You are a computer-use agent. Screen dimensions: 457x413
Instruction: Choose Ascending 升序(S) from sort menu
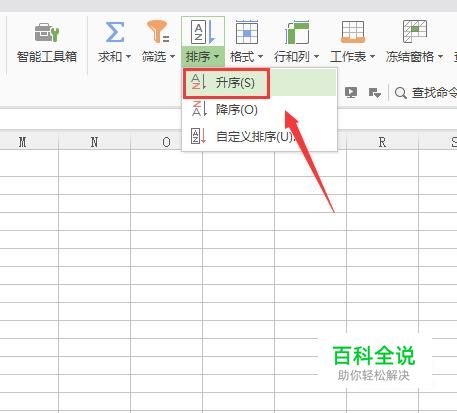pyautogui.click(x=260, y=82)
